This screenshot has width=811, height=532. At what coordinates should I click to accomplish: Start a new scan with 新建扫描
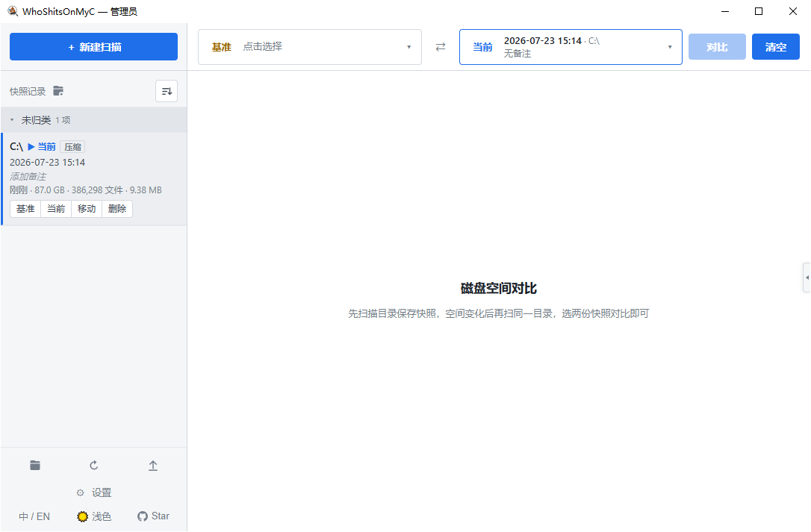click(x=93, y=46)
